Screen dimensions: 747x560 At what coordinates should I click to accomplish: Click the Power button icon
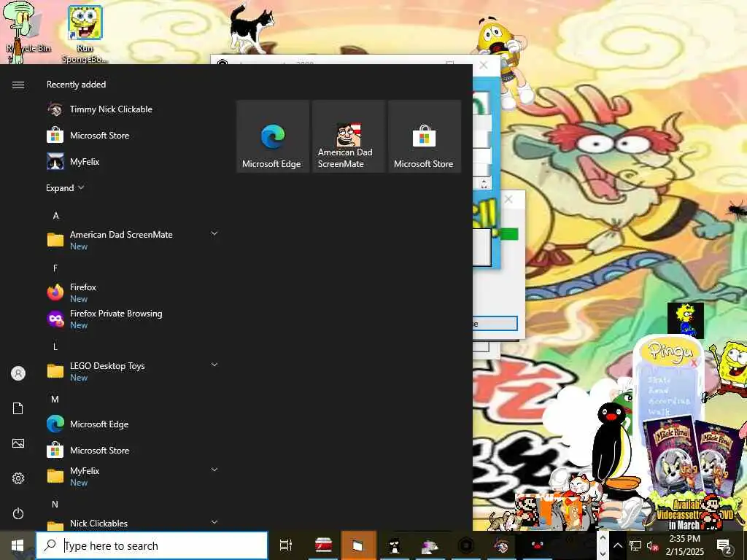point(18,514)
